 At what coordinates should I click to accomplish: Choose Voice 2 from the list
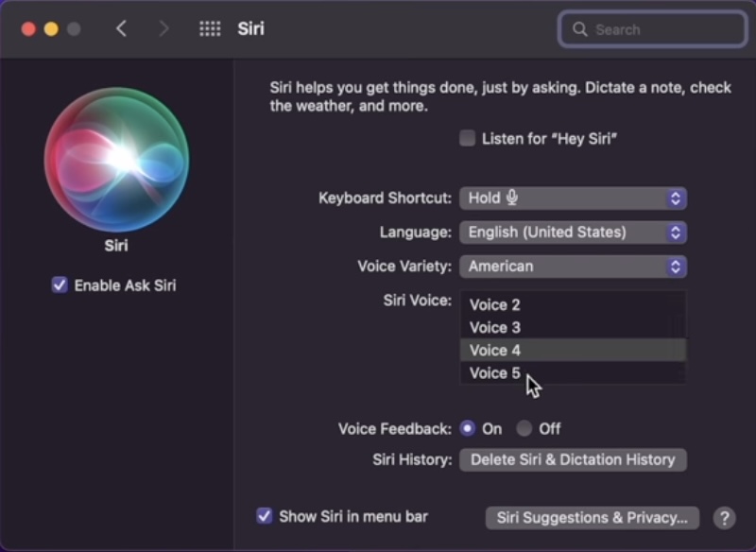[x=495, y=305]
